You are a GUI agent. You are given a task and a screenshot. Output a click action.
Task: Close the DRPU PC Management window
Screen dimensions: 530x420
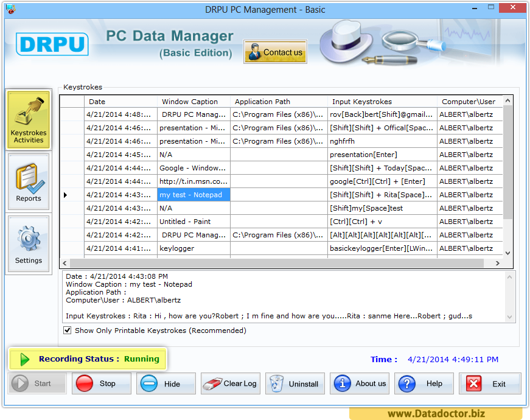pos(513,7)
